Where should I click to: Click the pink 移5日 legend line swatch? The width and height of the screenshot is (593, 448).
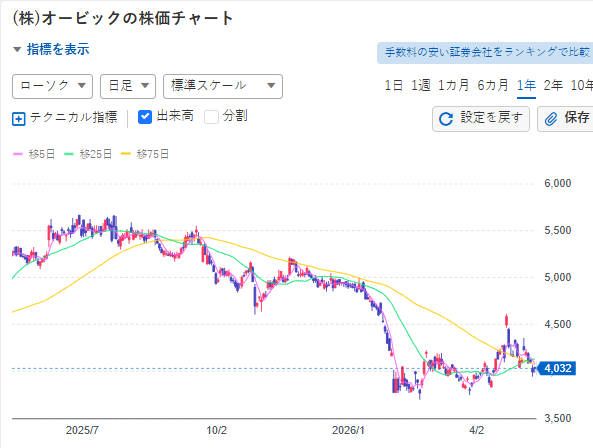click(18, 154)
